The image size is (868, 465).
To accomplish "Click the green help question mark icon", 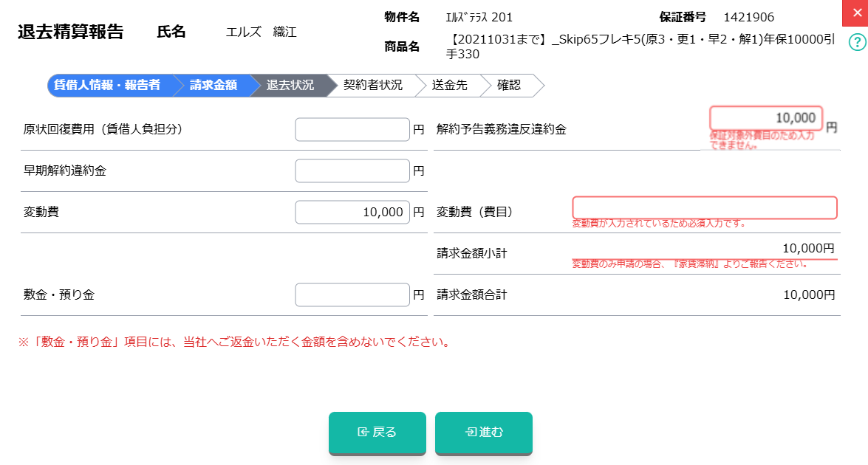I will 858,41.
